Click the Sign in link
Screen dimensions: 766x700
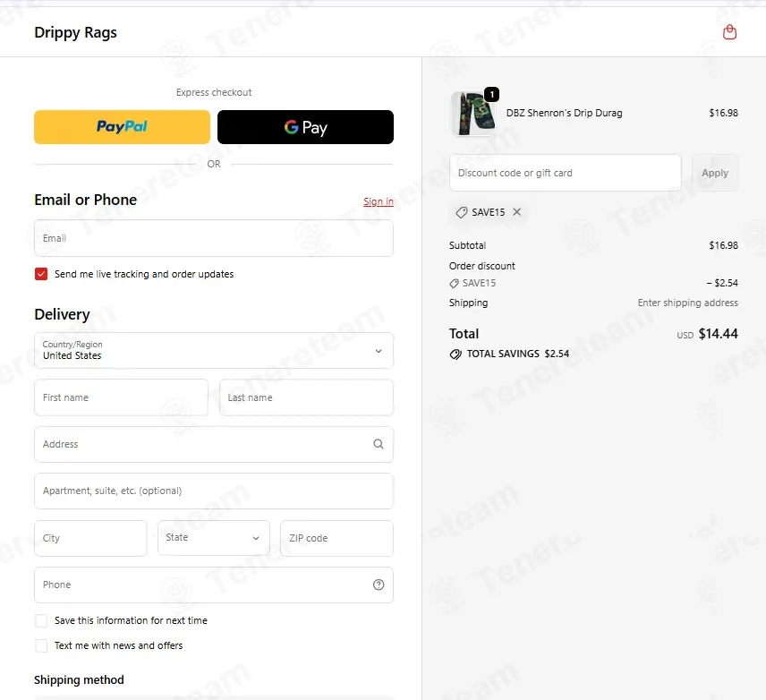click(x=379, y=201)
